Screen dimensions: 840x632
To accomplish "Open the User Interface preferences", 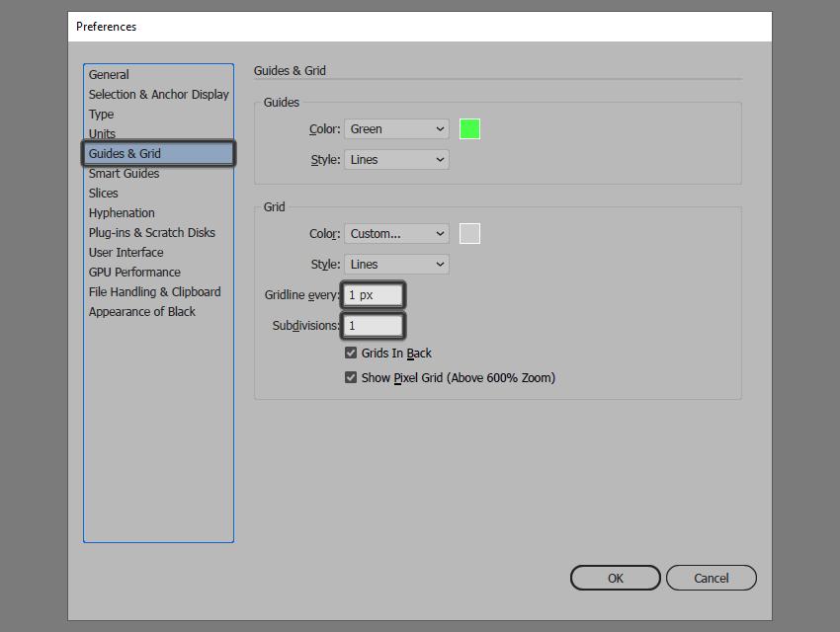I will 126,252.
